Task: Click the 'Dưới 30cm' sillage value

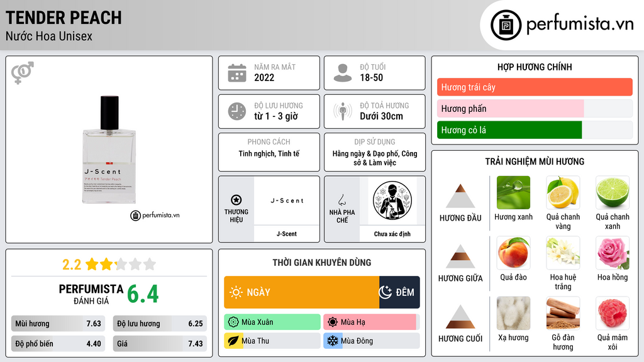Action: 381,116
